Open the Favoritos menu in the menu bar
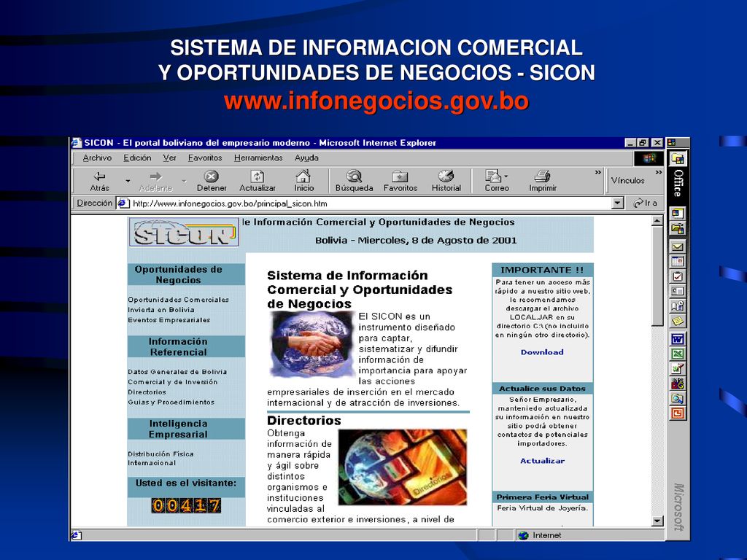 (205, 158)
